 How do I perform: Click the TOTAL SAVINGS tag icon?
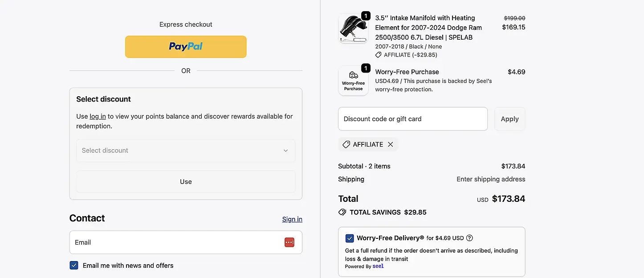pyautogui.click(x=342, y=212)
